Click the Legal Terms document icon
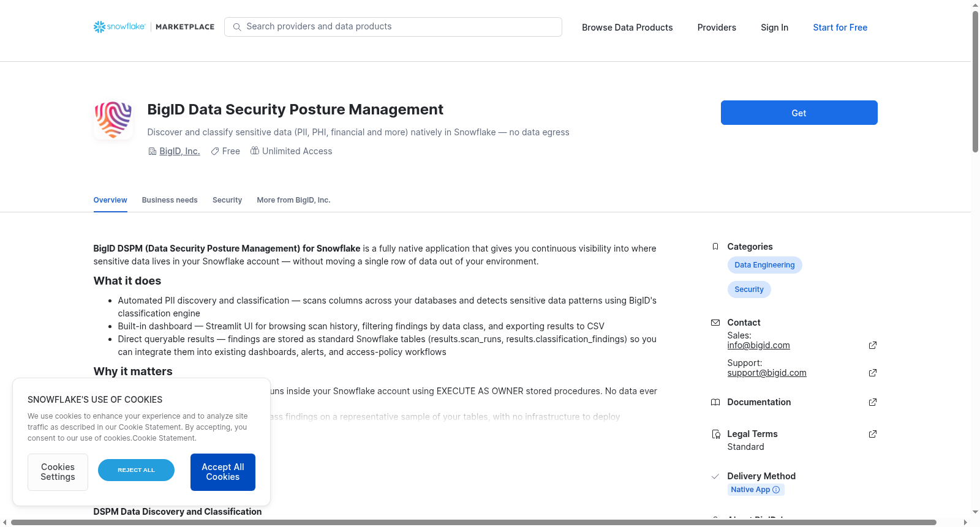 [715, 434]
